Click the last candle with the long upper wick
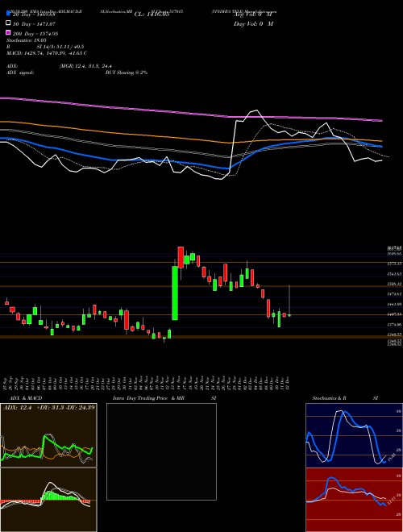 (289, 315)
